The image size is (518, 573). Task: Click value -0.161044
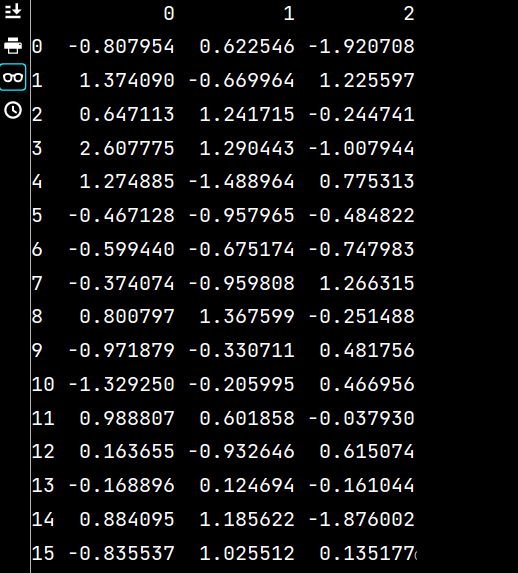point(361,486)
